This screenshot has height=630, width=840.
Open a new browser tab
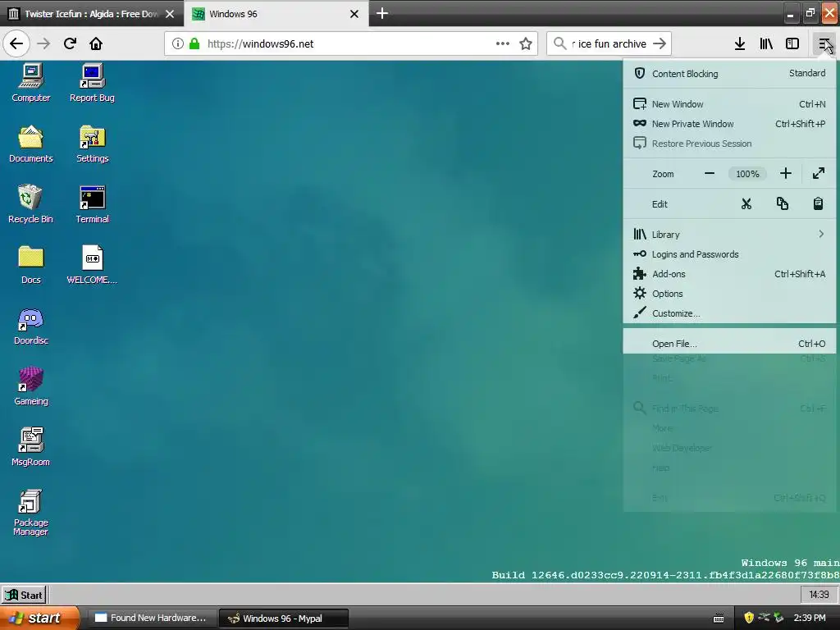(382, 13)
